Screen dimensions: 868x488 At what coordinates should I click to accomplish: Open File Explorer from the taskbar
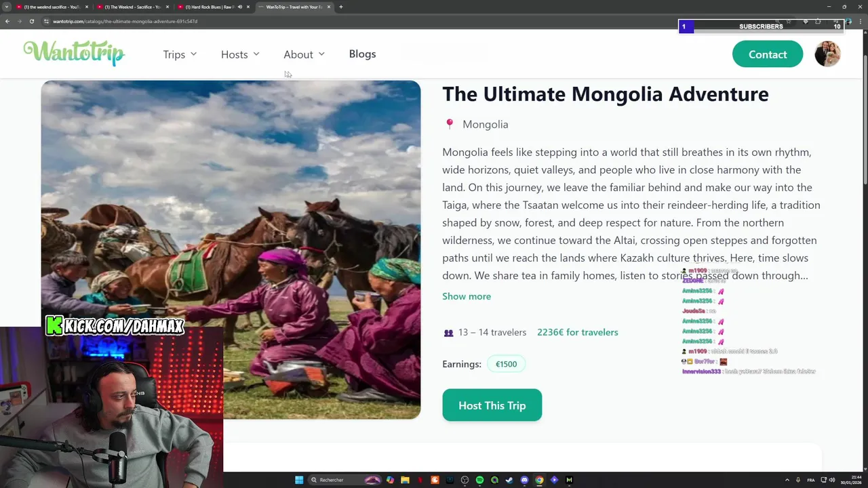405,480
